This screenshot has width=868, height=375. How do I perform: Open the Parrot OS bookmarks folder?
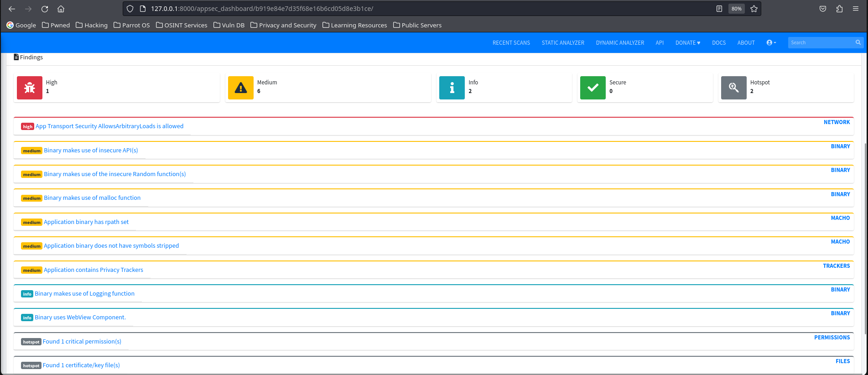tap(131, 25)
